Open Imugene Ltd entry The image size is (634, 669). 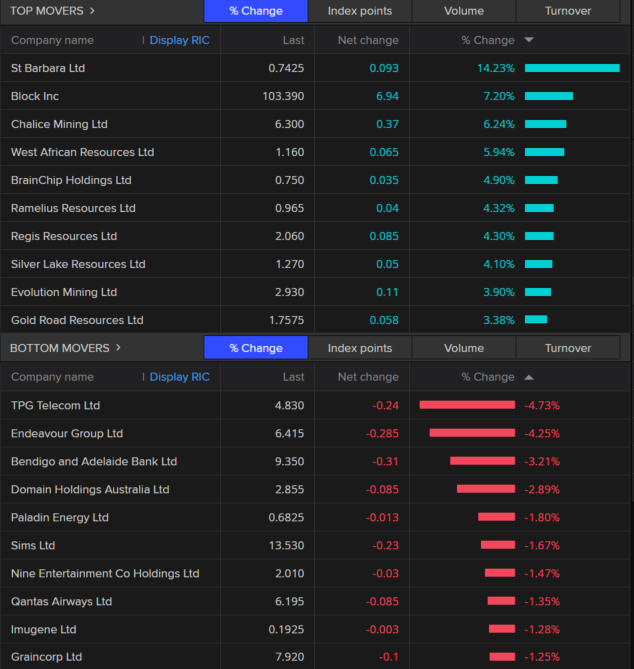(x=44, y=629)
